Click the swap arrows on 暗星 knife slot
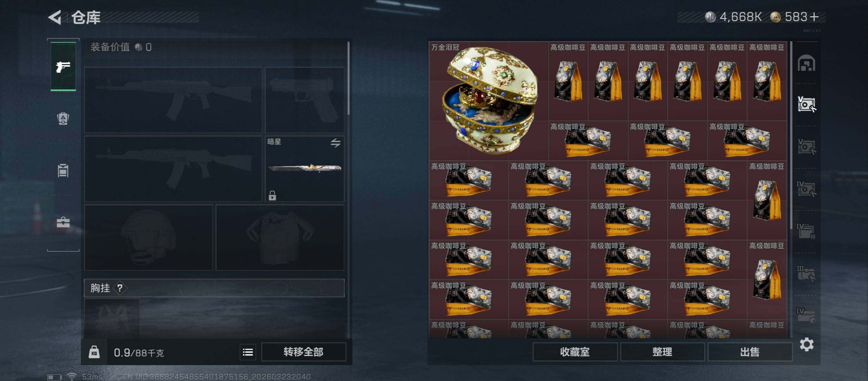The width and height of the screenshot is (868, 381). [336, 143]
